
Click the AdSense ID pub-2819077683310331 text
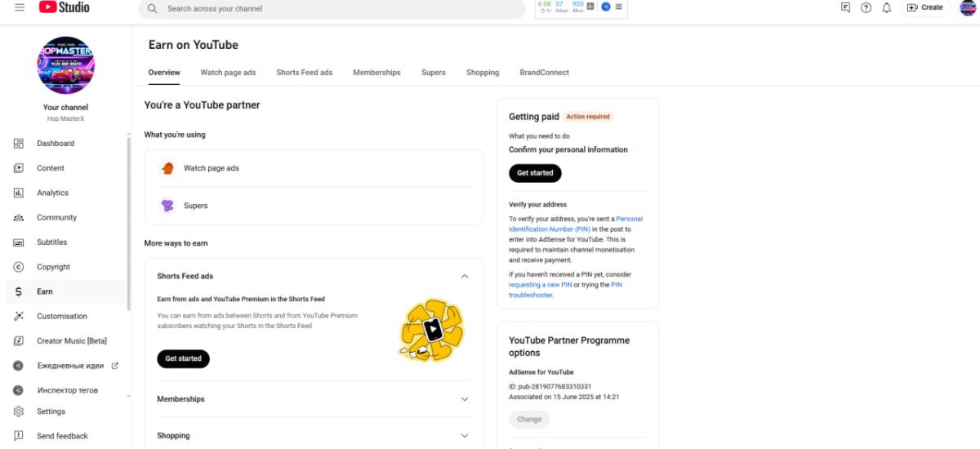[550, 386]
